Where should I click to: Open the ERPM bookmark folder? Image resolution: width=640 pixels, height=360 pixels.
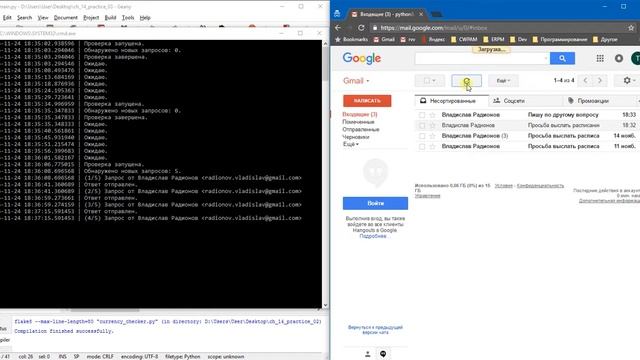[494, 40]
